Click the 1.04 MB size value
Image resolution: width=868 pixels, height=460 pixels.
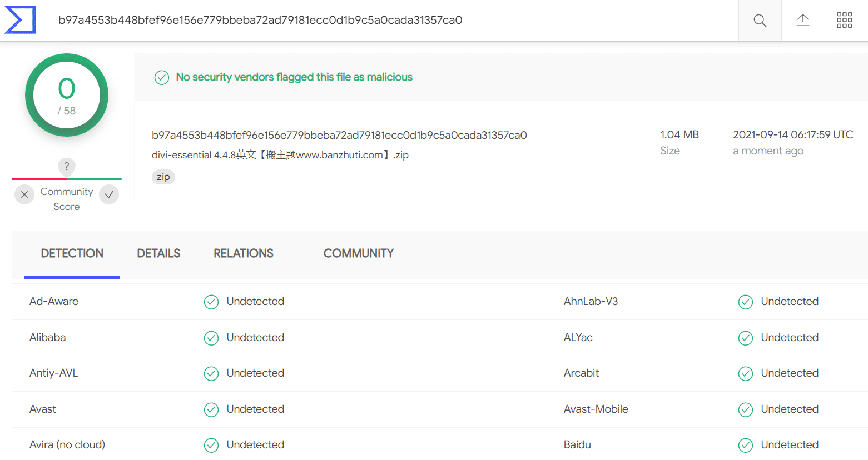point(679,134)
